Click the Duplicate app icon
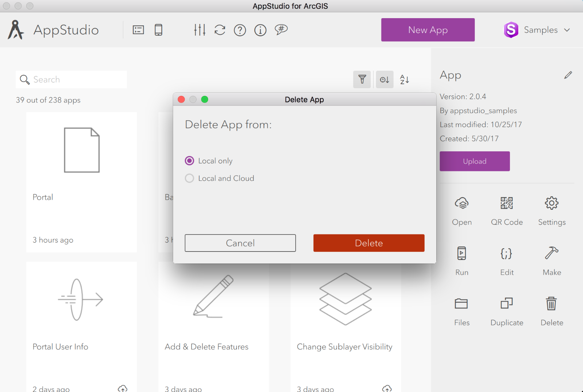 click(x=507, y=303)
